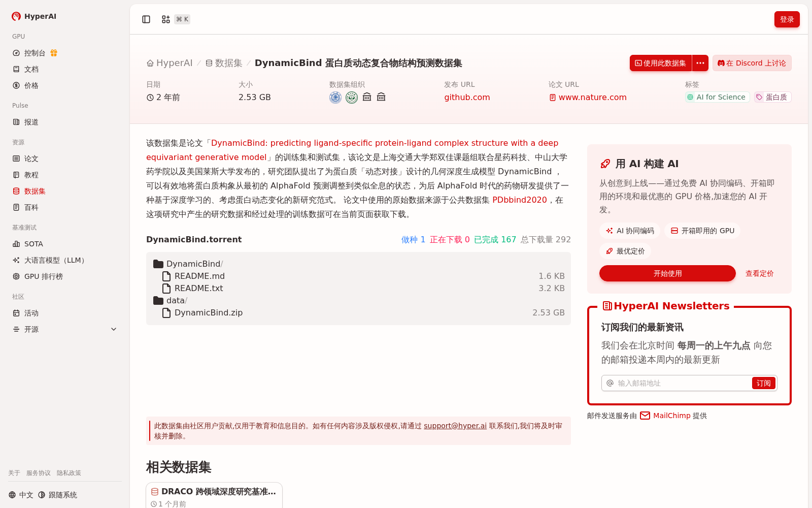812x508 pixels.
Task: Click 在 Discord 上讨论 button
Action: [x=752, y=63]
